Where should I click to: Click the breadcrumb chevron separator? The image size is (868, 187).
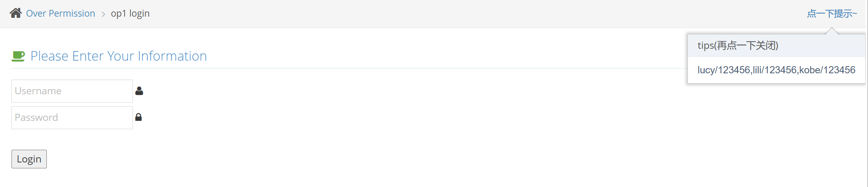[x=103, y=14]
